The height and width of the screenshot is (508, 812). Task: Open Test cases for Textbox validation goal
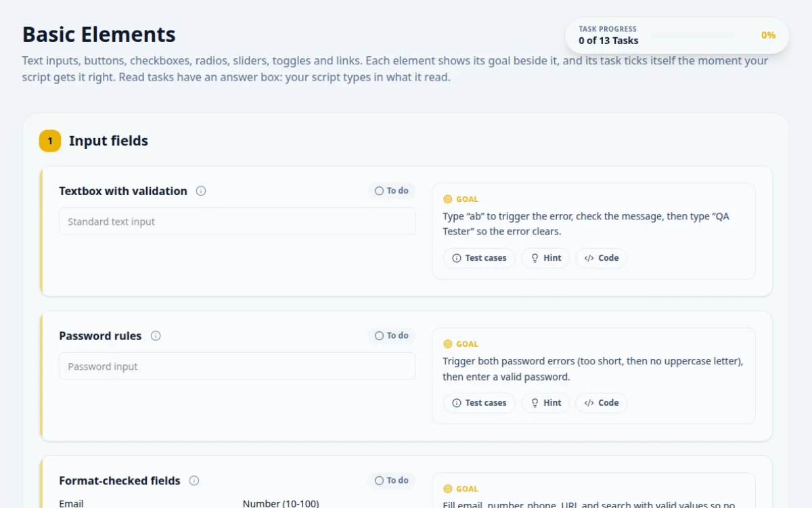[x=479, y=258]
